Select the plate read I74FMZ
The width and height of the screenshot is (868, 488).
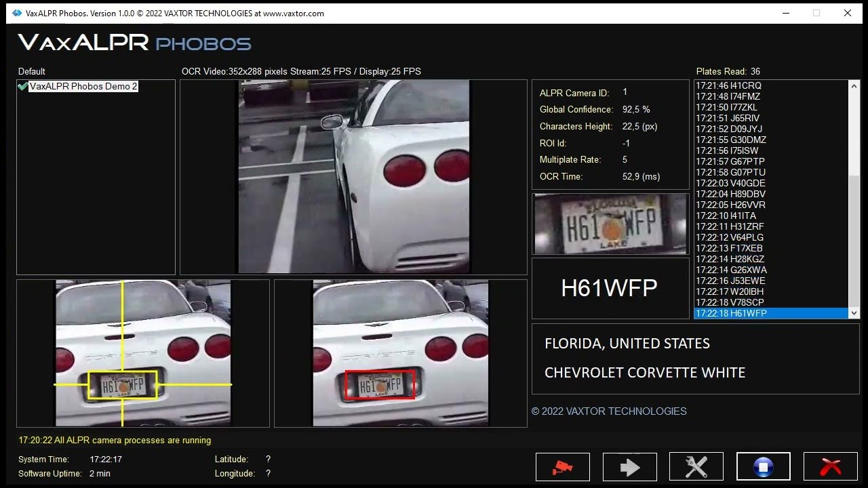pyautogui.click(x=771, y=96)
